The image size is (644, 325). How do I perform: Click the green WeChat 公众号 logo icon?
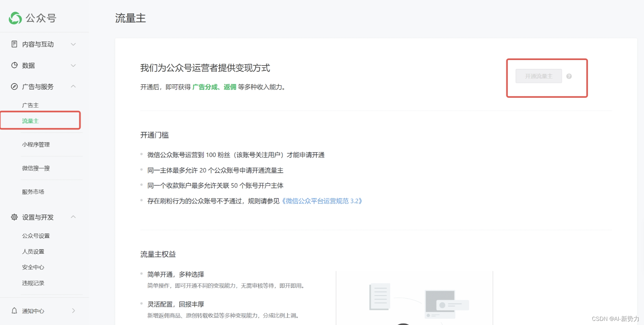(x=15, y=18)
